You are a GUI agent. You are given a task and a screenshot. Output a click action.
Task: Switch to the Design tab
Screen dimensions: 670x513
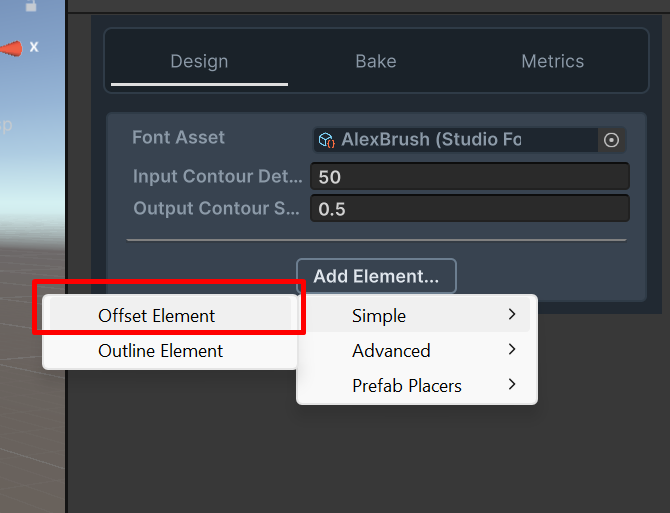(199, 62)
